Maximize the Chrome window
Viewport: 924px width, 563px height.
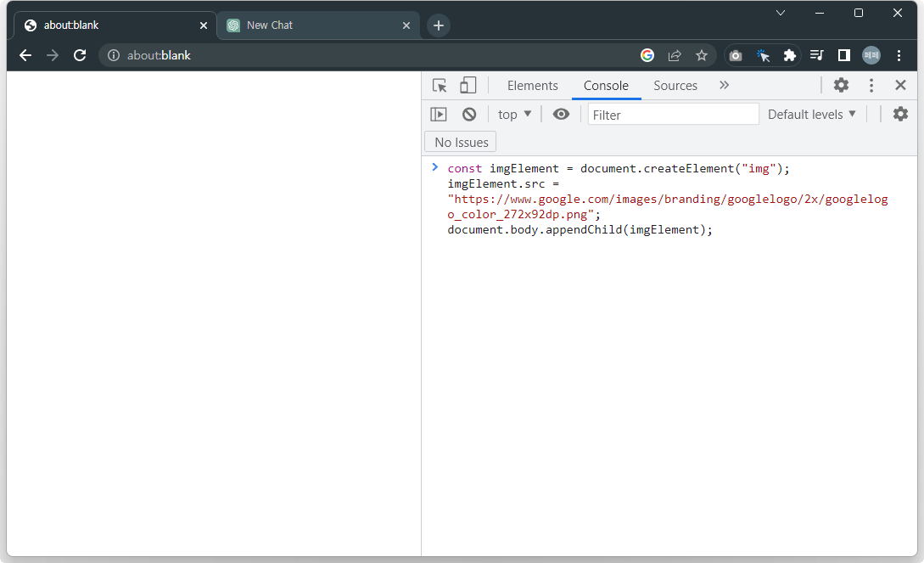(859, 13)
